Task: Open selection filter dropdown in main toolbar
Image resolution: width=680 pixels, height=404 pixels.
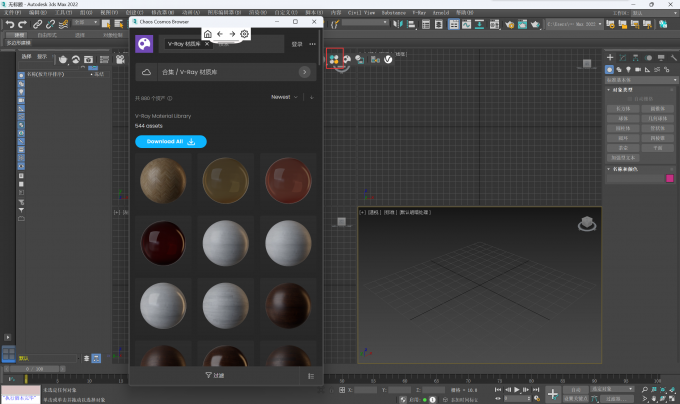Action: (85, 22)
